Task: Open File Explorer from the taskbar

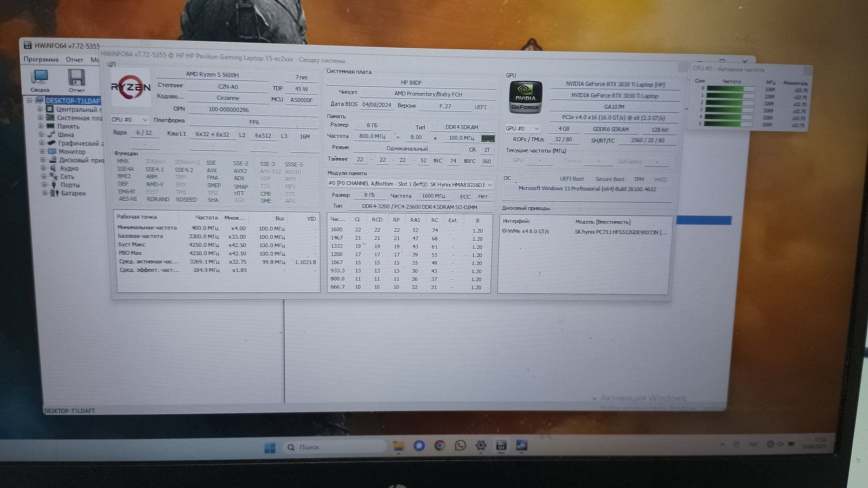Action: 399,446
